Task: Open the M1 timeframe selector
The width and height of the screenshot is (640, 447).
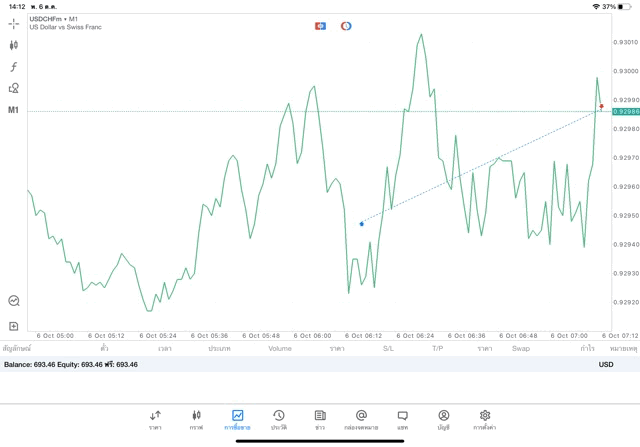Action: coord(13,110)
